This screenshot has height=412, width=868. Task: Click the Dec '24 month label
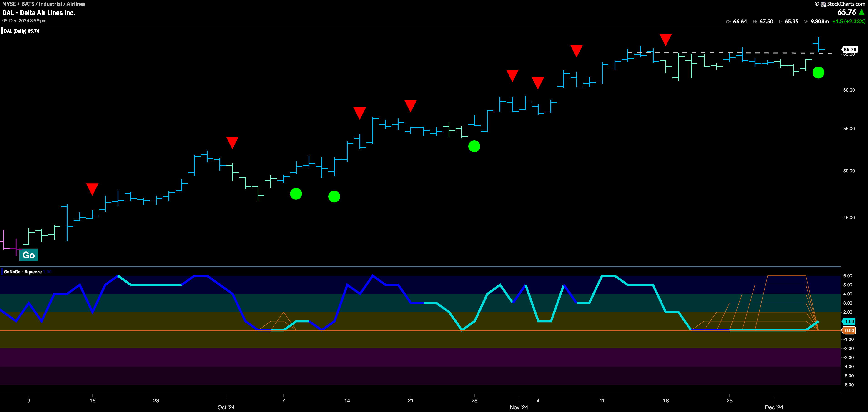pos(774,407)
